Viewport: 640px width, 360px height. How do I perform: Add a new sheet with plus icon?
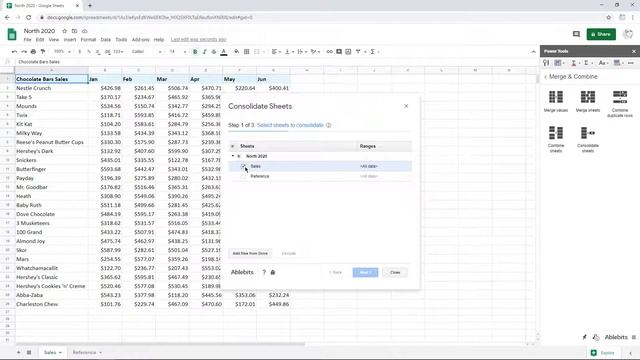point(18,352)
